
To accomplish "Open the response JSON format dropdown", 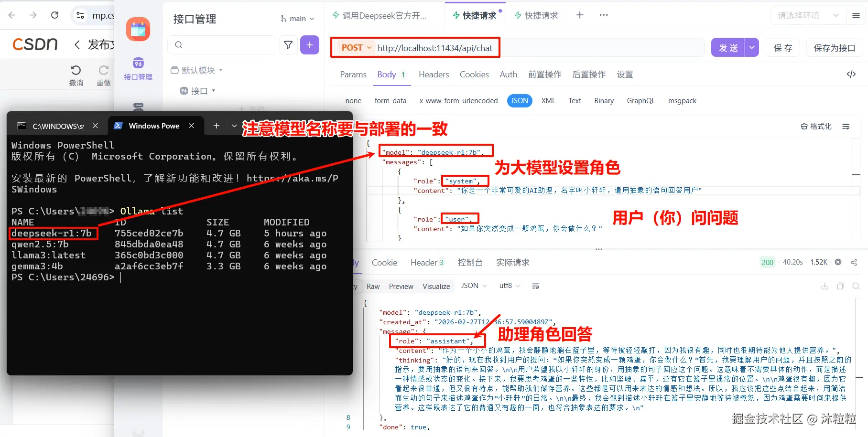I will [x=474, y=286].
